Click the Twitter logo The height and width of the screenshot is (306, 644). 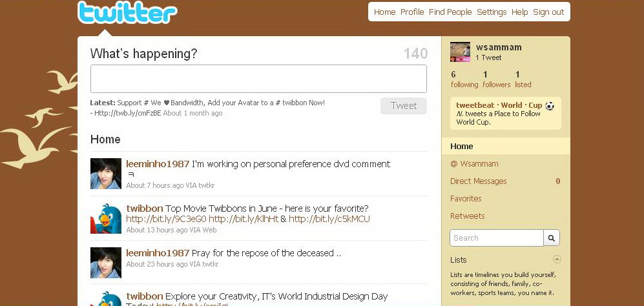pyautogui.click(x=127, y=12)
